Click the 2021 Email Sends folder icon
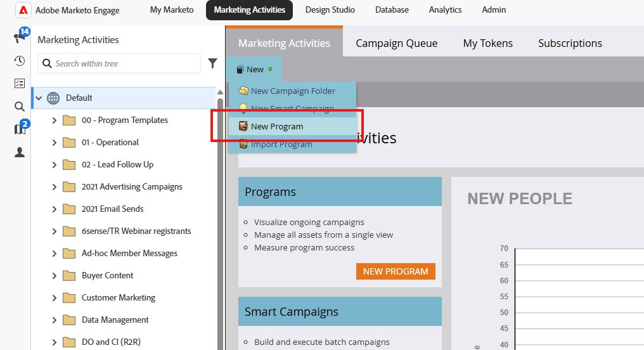 69,209
